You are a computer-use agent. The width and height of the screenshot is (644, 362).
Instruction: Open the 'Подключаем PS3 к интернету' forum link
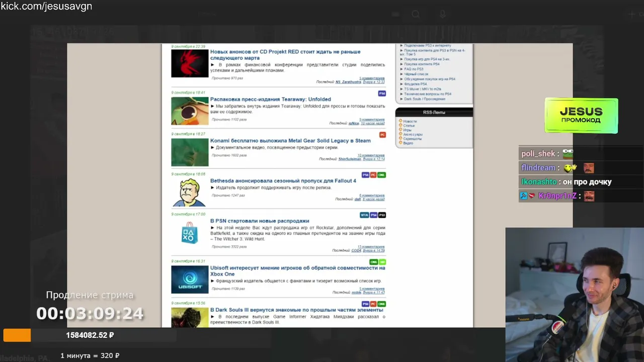[428, 46]
